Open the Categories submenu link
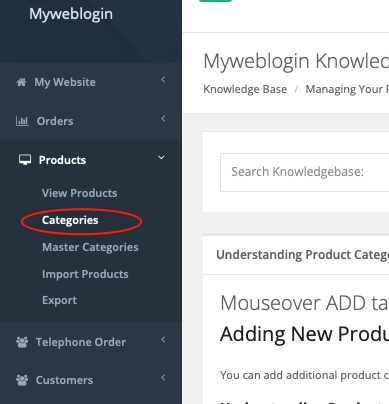This screenshot has height=404, width=389. [x=70, y=220]
